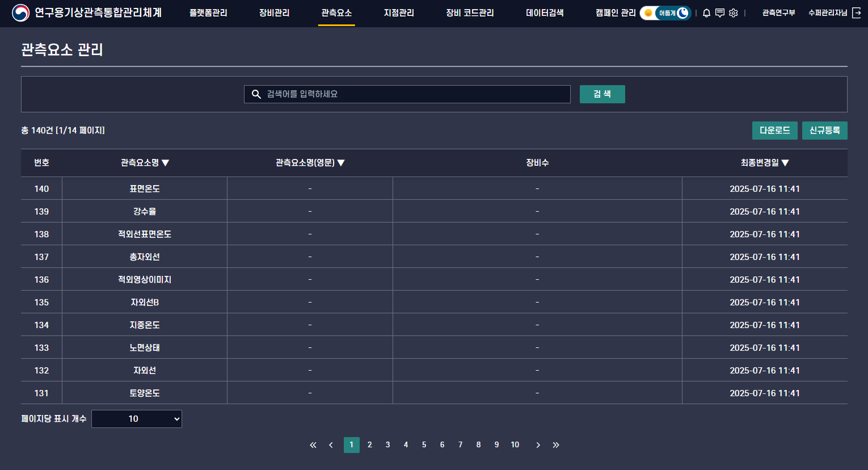Click the 관측연구부 department label
This screenshot has height=470, width=868.
pyautogui.click(x=778, y=12)
